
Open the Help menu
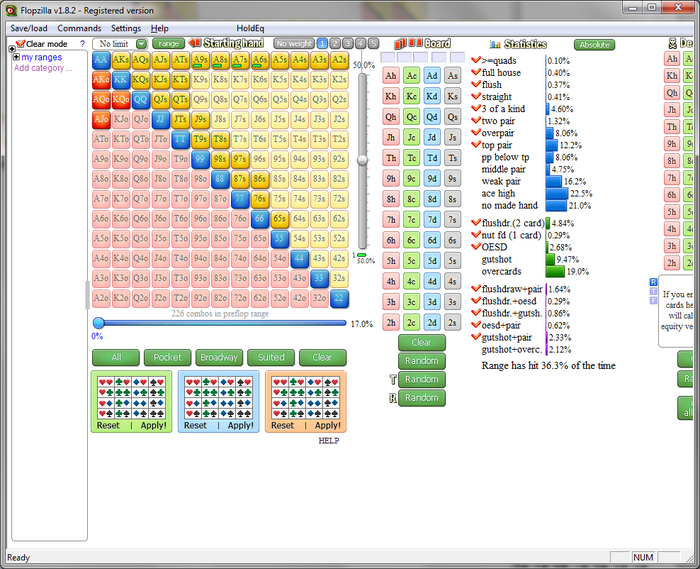pos(159,28)
